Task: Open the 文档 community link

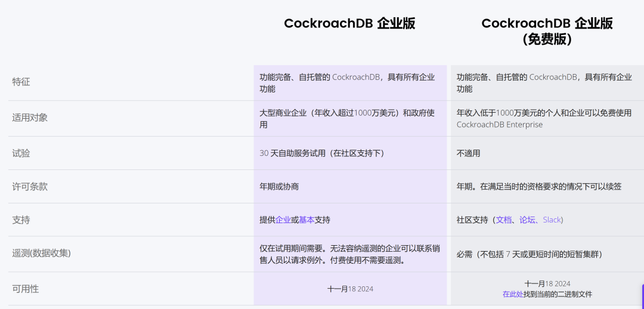Action: [504, 220]
